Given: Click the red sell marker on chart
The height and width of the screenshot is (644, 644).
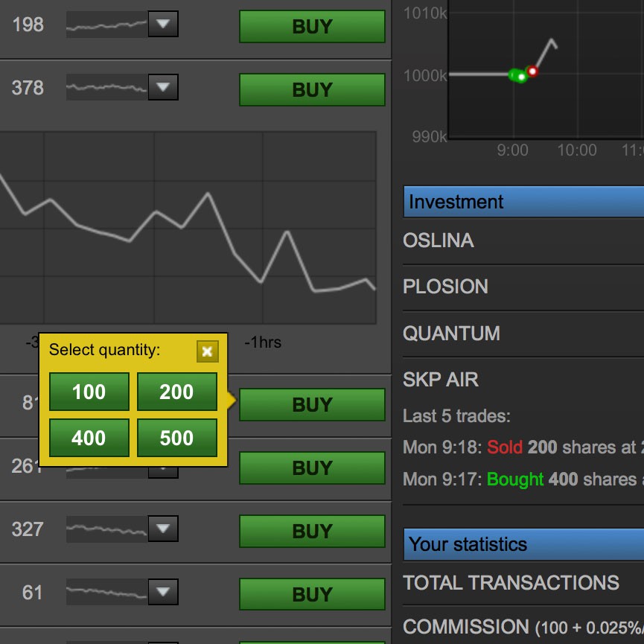Looking at the screenshot, I should [x=532, y=71].
